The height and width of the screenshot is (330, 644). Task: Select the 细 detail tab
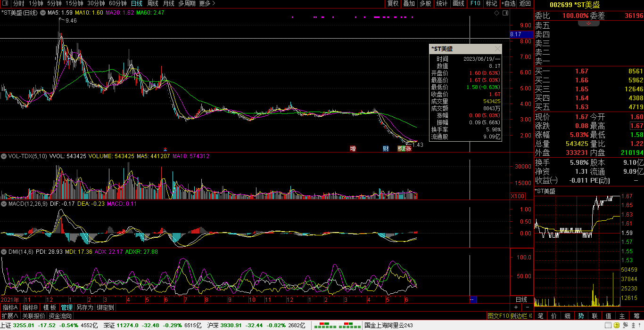click(x=568, y=316)
